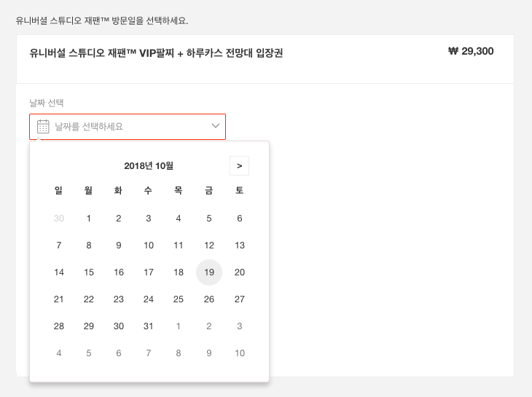Select October 16 Tuesday
This screenshot has width=532, height=397.
coord(118,272)
